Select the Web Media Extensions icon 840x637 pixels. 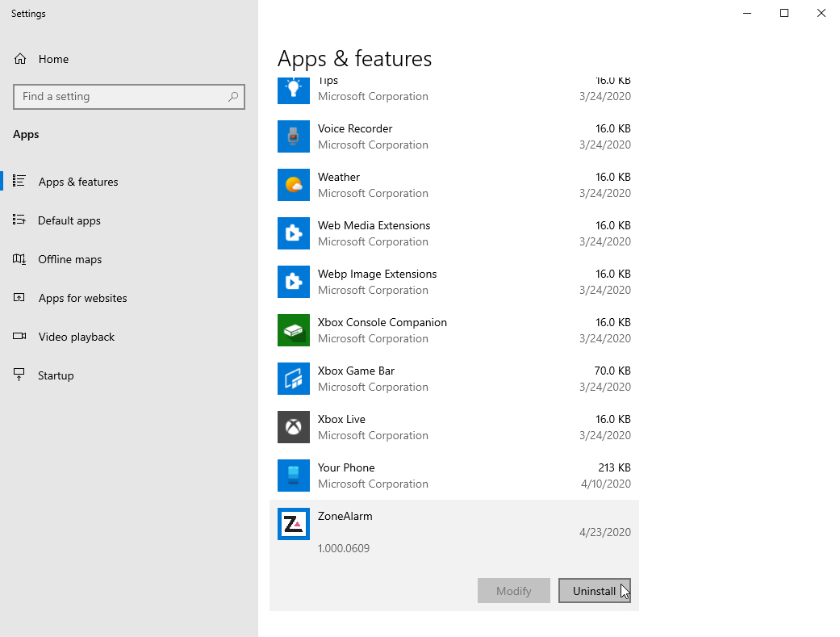[x=294, y=233]
